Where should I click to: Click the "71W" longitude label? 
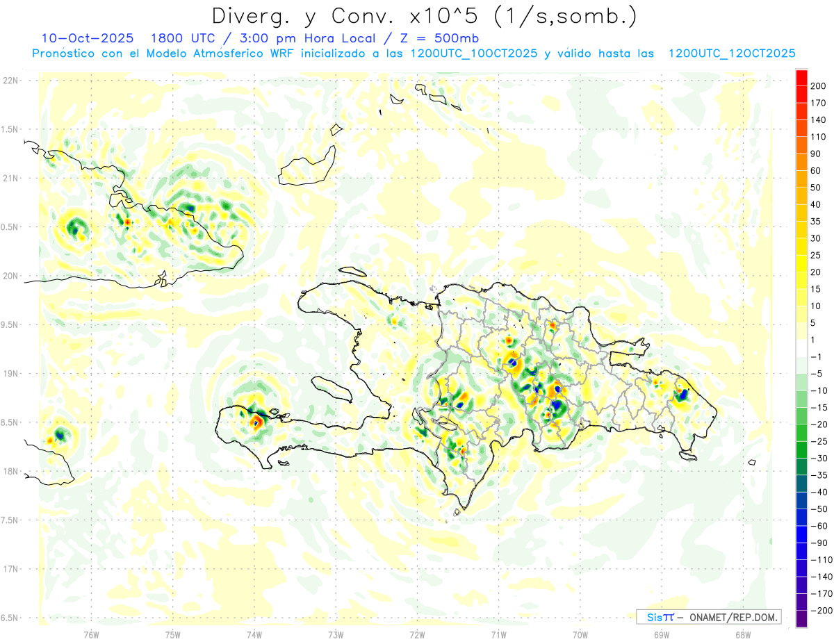pos(498,634)
